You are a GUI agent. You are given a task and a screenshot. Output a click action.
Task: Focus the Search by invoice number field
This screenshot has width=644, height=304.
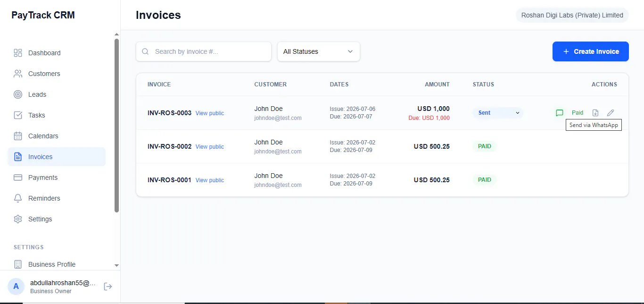(x=204, y=51)
